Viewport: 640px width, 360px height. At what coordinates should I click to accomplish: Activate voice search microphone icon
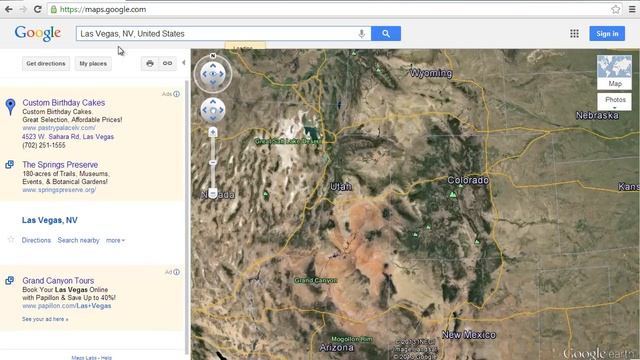362,34
